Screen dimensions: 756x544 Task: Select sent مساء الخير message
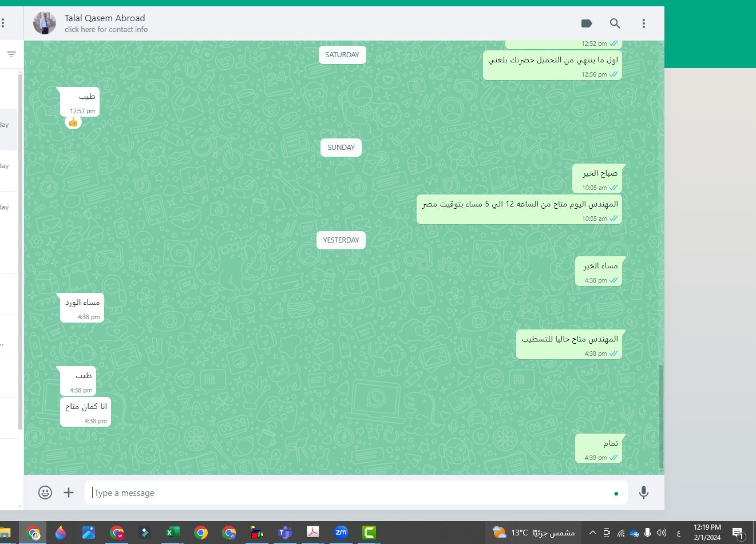pos(598,271)
